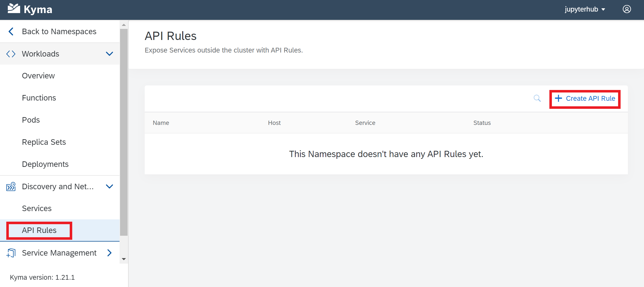Click the Status column header
The height and width of the screenshot is (287, 644).
click(x=482, y=123)
